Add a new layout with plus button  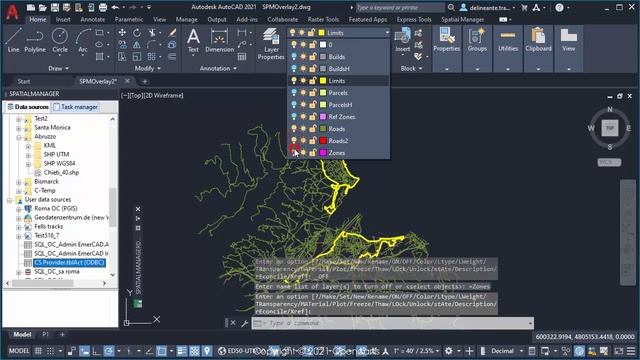(x=62, y=334)
